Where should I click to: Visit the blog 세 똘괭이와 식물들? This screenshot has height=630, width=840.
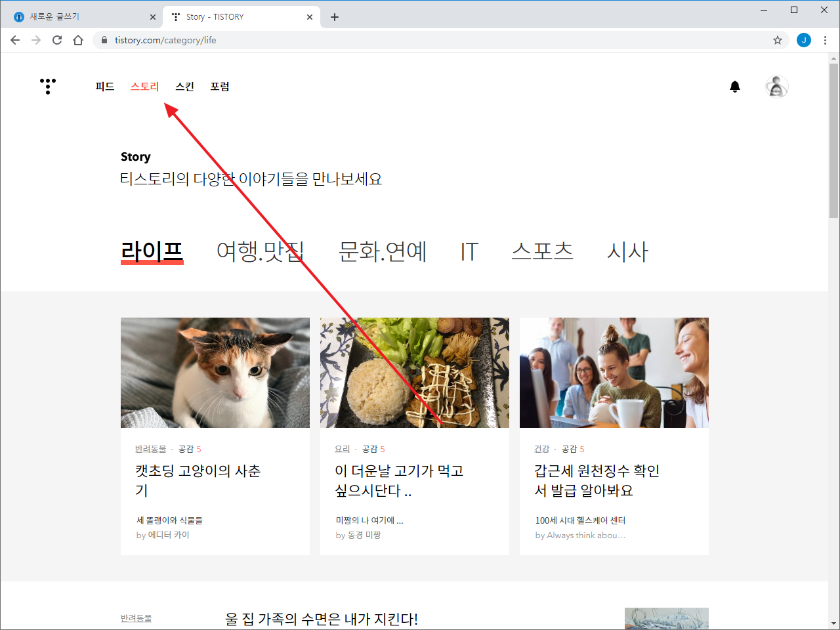point(169,520)
